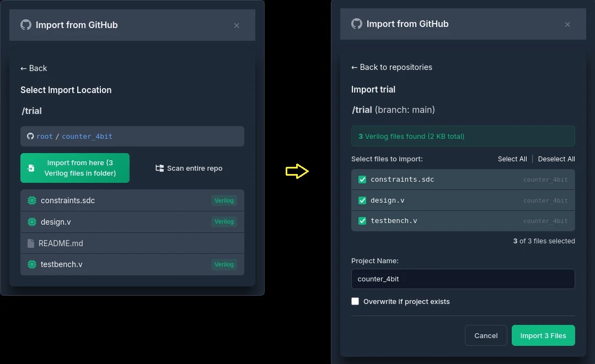Click Deselect All files
Screen dimensions: 595x364
tap(556, 159)
